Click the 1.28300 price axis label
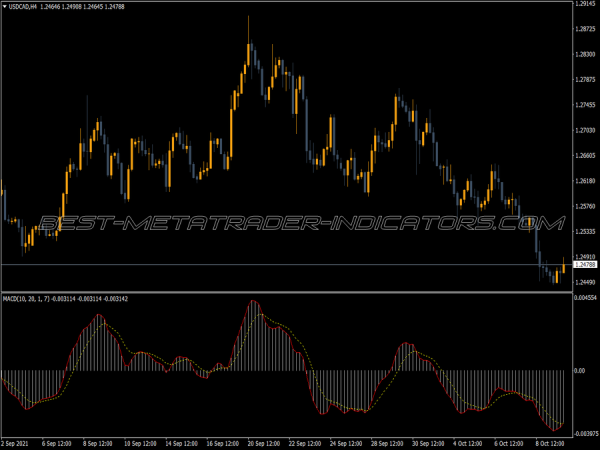 (x=585, y=54)
